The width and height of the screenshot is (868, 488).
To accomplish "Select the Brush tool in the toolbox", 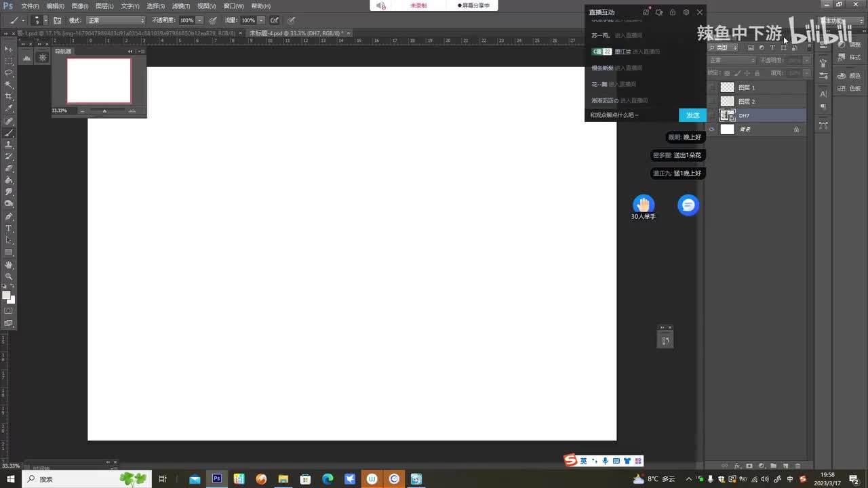I will 9,133.
